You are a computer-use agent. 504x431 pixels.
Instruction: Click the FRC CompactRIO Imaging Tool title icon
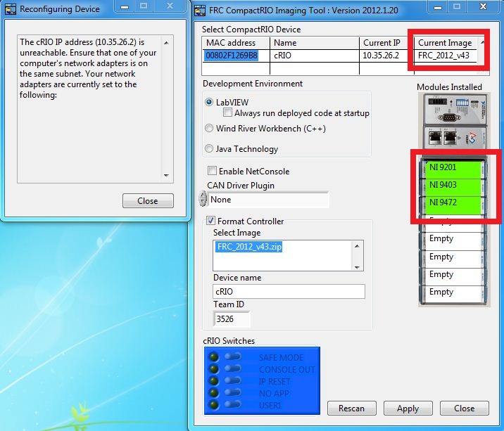[x=200, y=11]
